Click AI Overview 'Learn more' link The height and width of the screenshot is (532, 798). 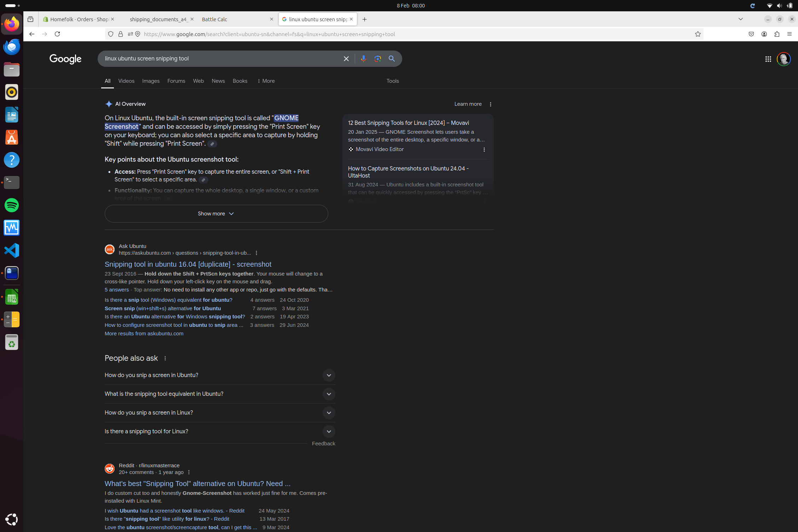click(468, 104)
